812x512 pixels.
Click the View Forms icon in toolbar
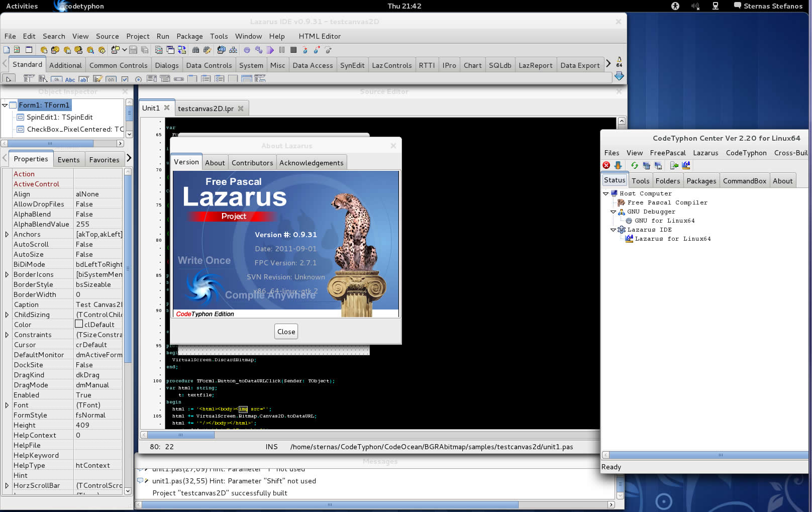coord(170,50)
